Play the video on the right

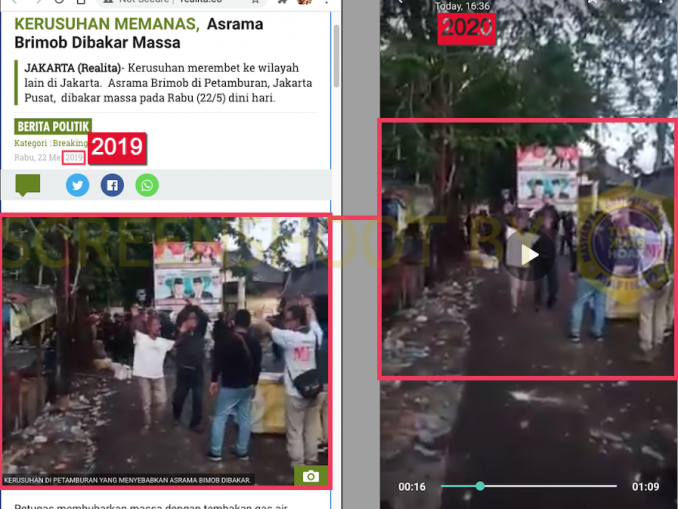[x=529, y=255]
